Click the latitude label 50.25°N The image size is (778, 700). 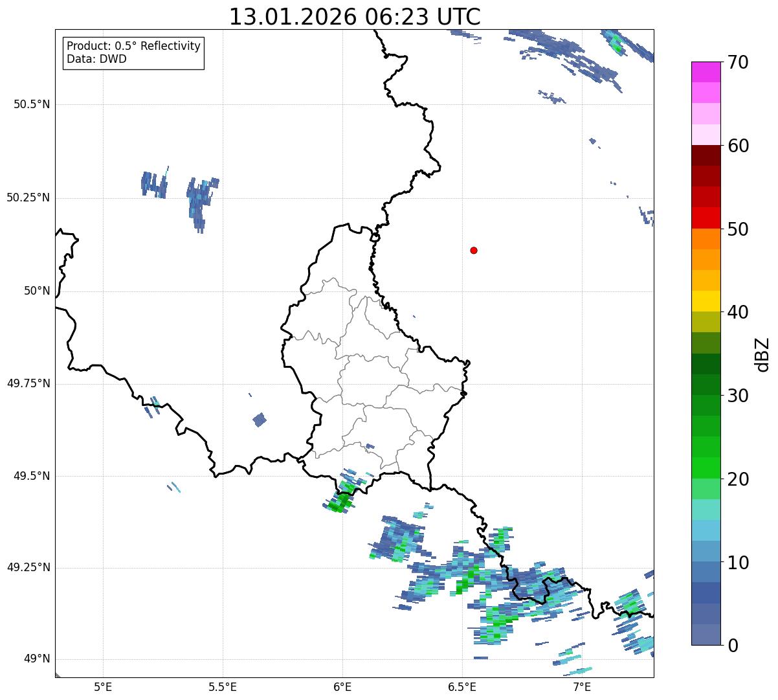pyautogui.click(x=28, y=198)
